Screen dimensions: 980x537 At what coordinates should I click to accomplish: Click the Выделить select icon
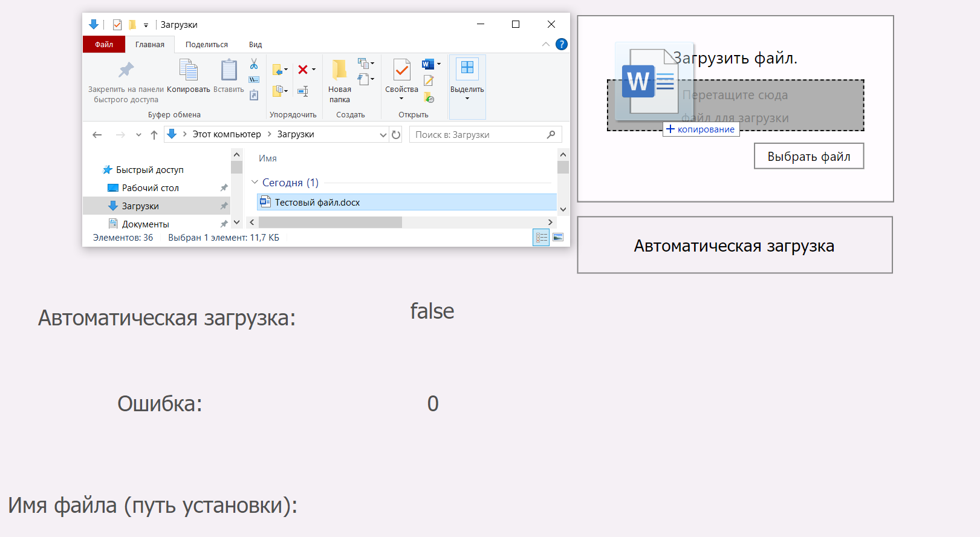tap(467, 69)
